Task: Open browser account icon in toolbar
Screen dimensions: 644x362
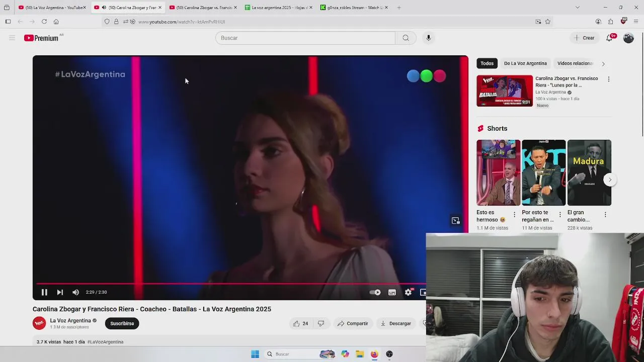Action: click(x=598, y=22)
